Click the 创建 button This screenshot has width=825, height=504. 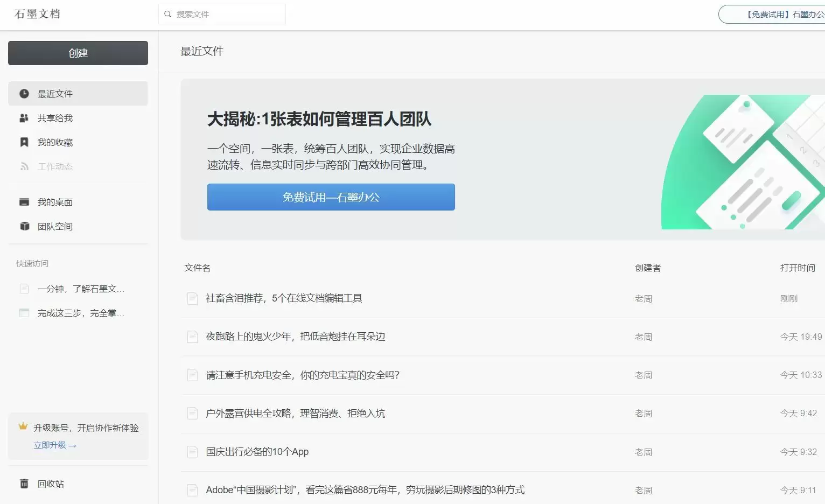pyautogui.click(x=78, y=53)
